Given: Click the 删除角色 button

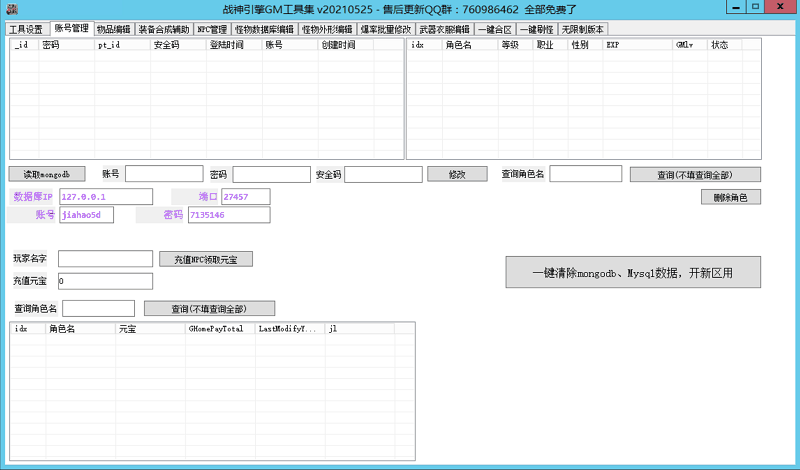Looking at the screenshot, I should [731, 197].
